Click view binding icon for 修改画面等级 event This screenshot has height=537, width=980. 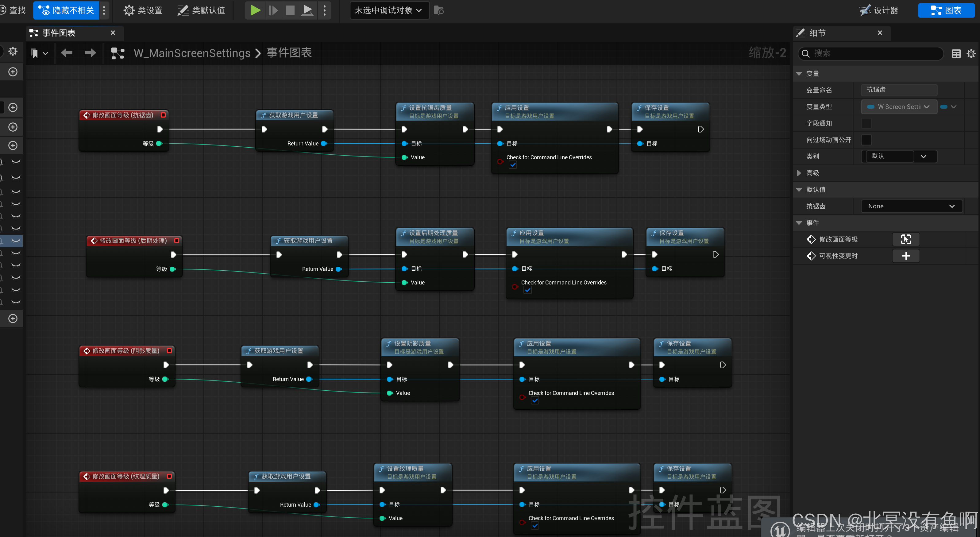pyautogui.click(x=906, y=239)
